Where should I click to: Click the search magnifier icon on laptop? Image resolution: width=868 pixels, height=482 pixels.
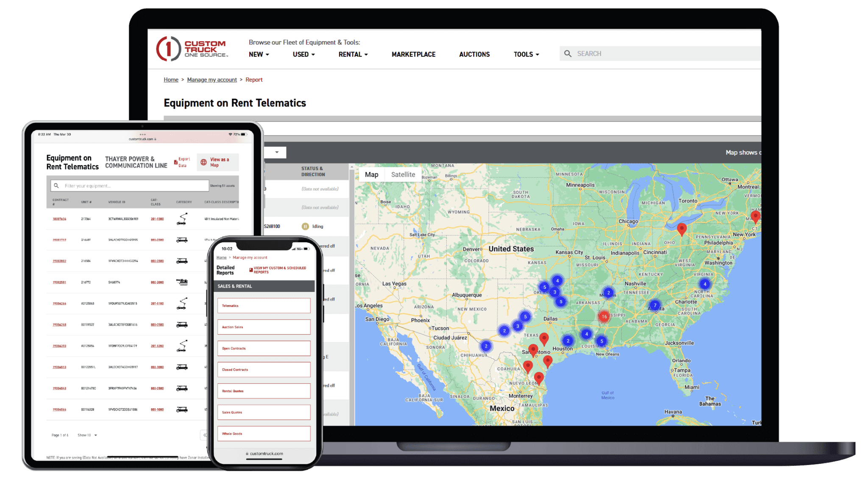[x=568, y=54]
